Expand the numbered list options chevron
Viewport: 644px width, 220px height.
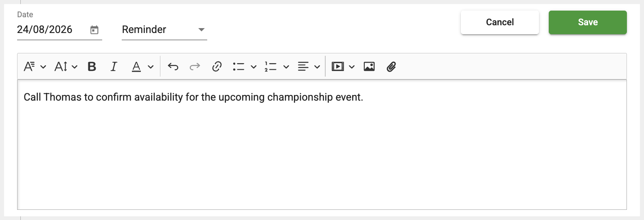(286, 67)
